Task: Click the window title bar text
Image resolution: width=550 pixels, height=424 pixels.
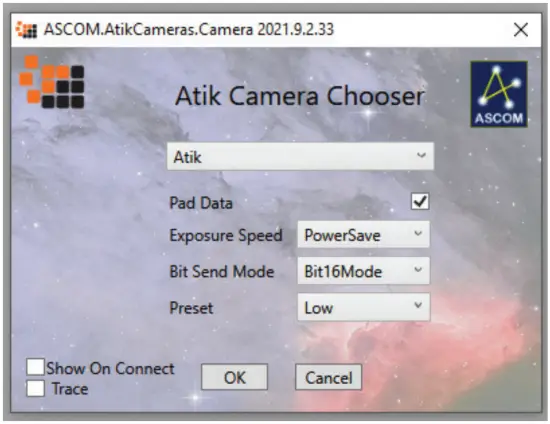Action: point(189,29)
